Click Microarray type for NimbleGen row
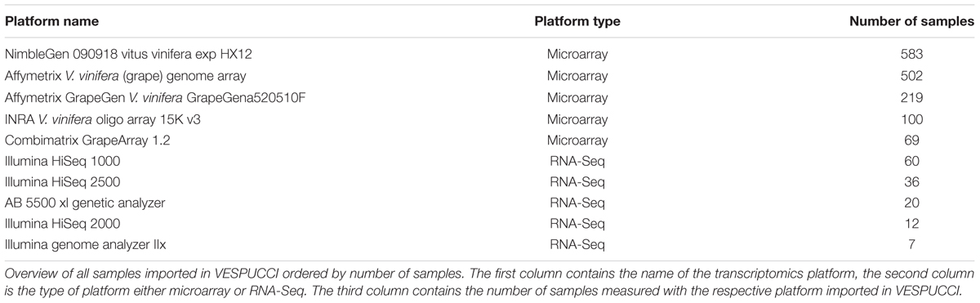Viewport: 980px width, 303px height. (577, 56)
